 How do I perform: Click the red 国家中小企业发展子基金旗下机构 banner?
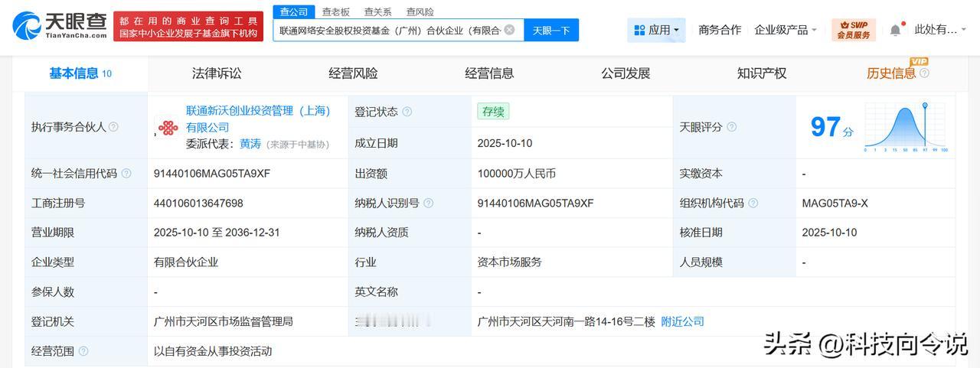pyautogui.click(x=188, y=27)
